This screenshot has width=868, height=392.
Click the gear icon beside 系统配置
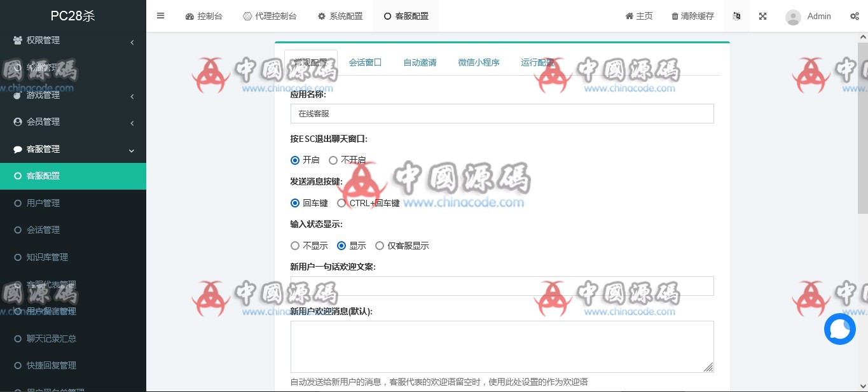point(322,17)
